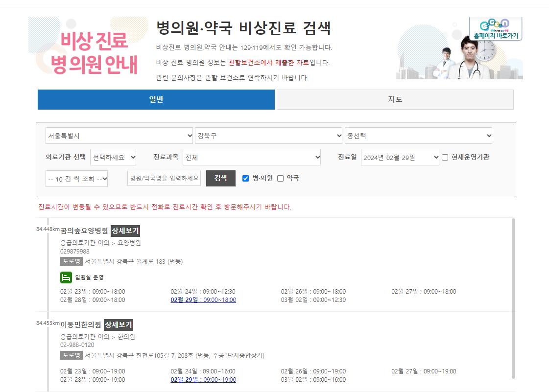Focus the 병원/약국명 search field
This screenshot has height=392, width=549.
tap(164, 178)
